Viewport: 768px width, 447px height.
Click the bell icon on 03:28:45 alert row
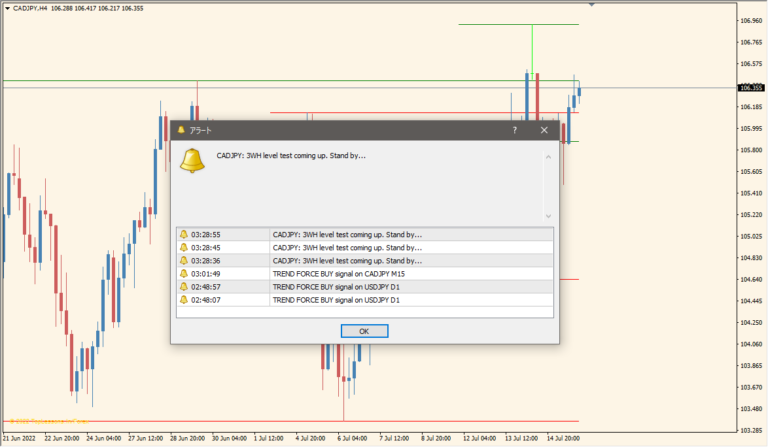[x=184, y=247]
